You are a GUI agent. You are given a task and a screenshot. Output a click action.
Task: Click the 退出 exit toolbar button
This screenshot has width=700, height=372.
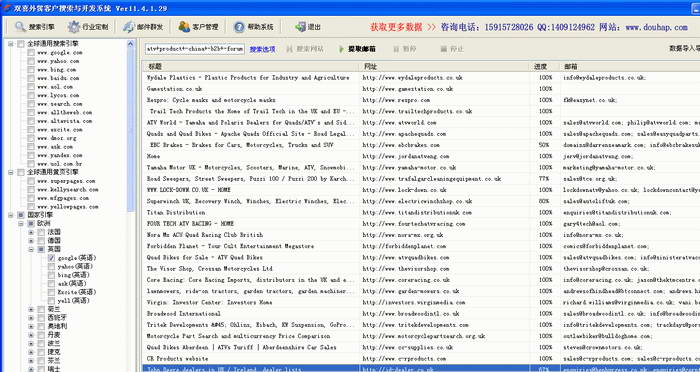point(308,27)
